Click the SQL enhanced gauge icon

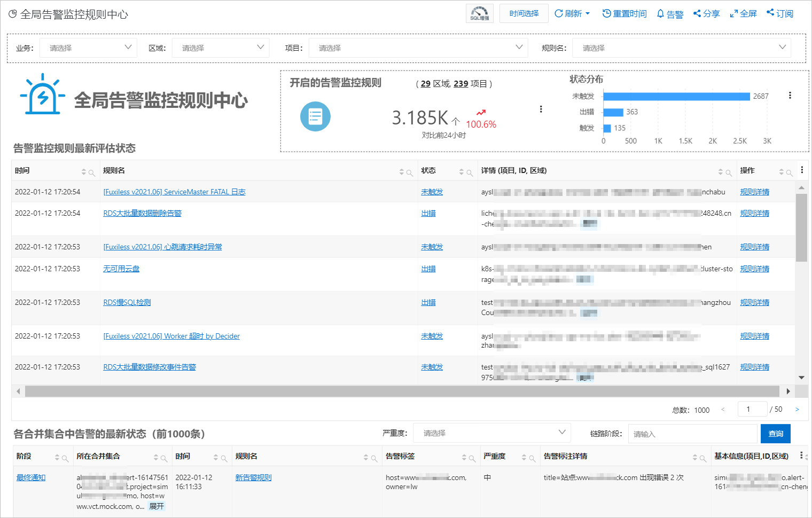(x=479, y=13)
